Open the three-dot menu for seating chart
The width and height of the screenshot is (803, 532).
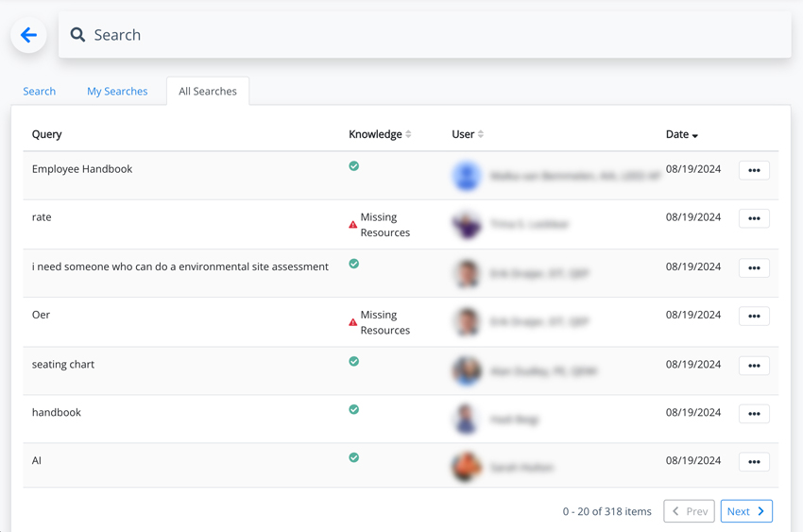click(x=753, y=366)
